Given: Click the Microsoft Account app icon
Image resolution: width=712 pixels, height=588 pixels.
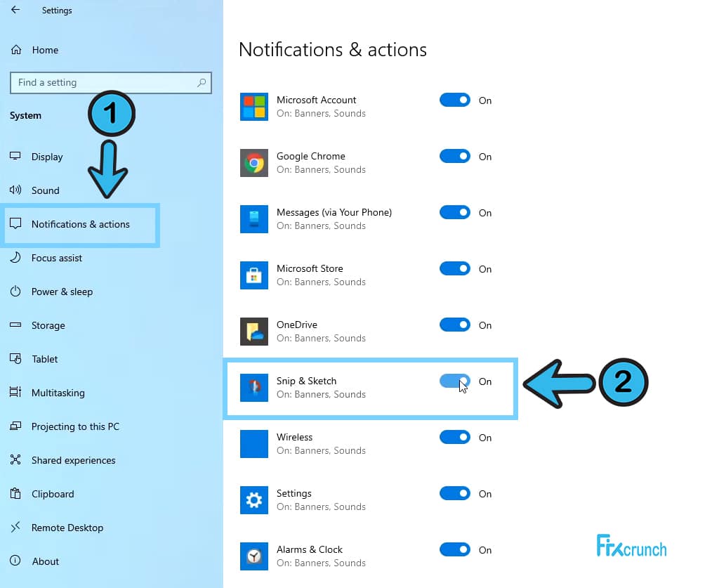Looking at the screenshot, I should tap(253, 107).
